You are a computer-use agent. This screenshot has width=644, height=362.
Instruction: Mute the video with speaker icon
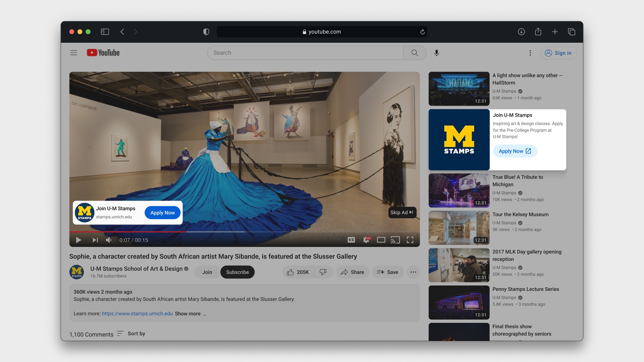tap(109, 240)
